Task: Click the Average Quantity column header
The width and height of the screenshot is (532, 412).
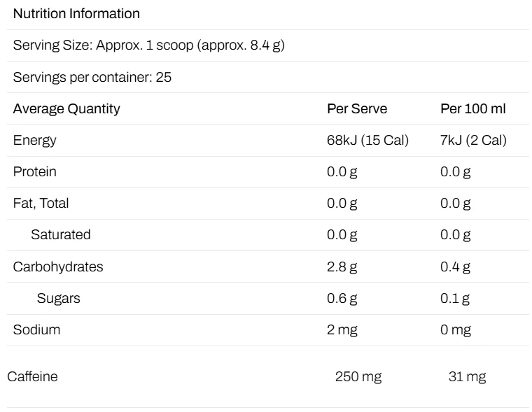Action: (x=66, y=109)
